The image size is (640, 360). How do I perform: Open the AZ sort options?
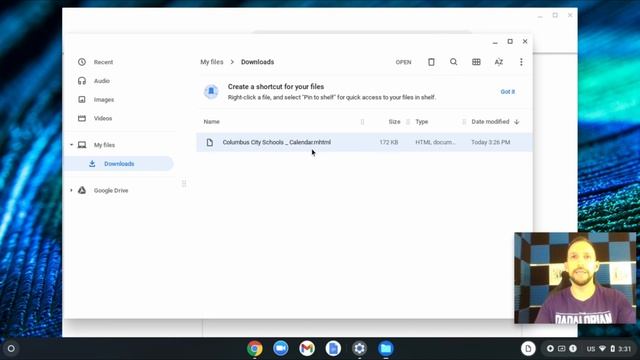pyautogui.click(x=498, y=62)
